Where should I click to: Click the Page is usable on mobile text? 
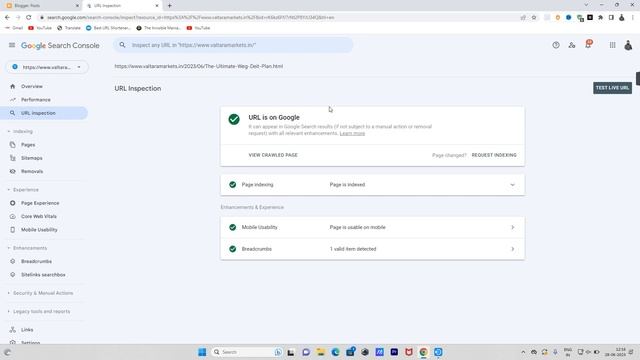(358, 227)
